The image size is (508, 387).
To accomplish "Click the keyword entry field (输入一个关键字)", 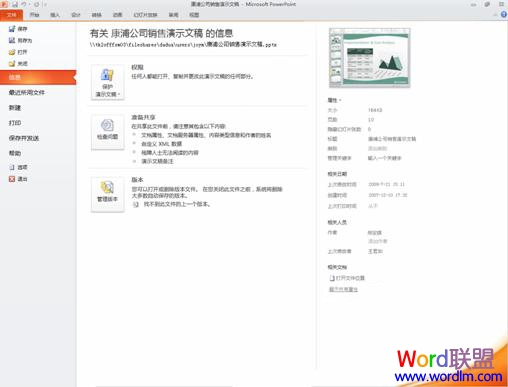I will point(385,158).
